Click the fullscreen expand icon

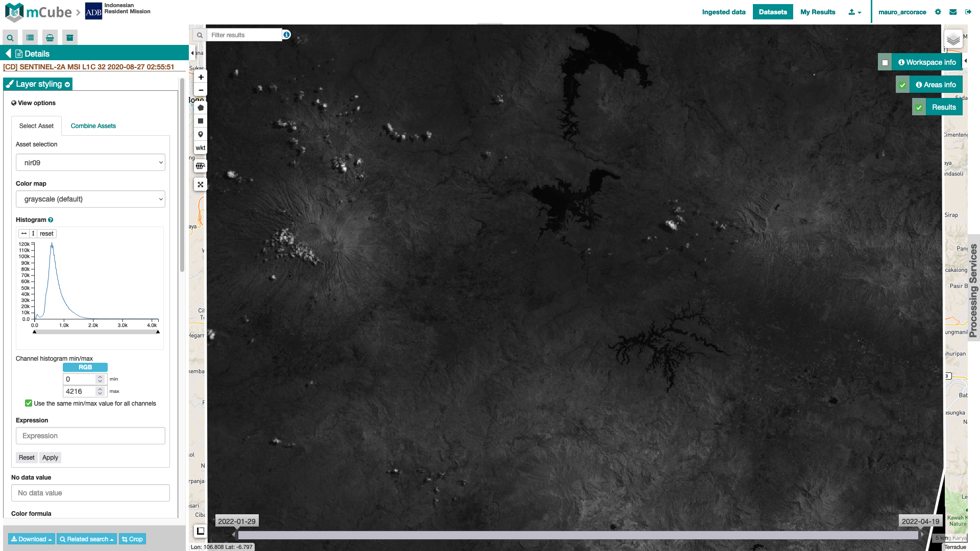pyautogui.click(x=200, y=184)
